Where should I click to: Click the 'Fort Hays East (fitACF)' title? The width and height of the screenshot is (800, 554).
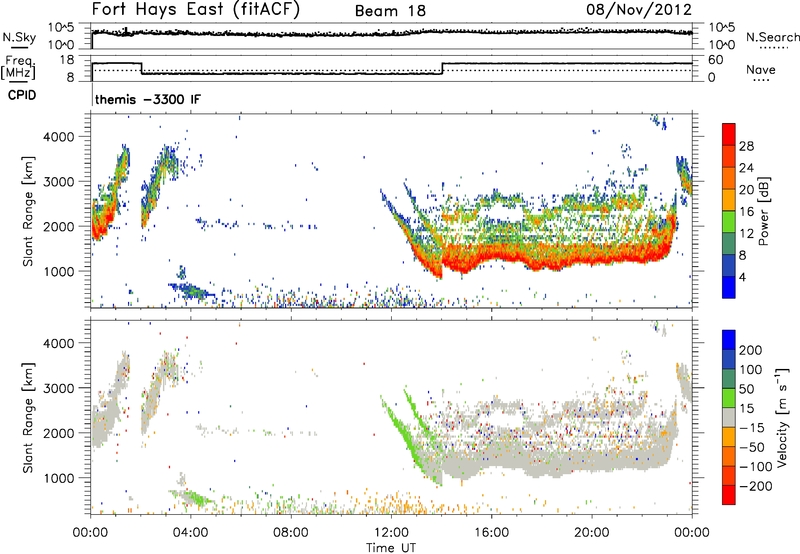coord(196,10)
